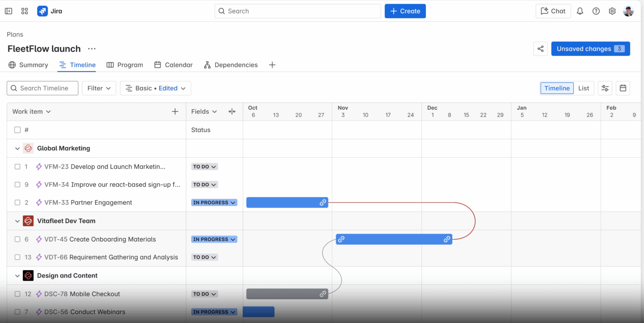This screenshot has width=644, height=323.
Task: Open the Filter dropdown
Action: (99, 88)
